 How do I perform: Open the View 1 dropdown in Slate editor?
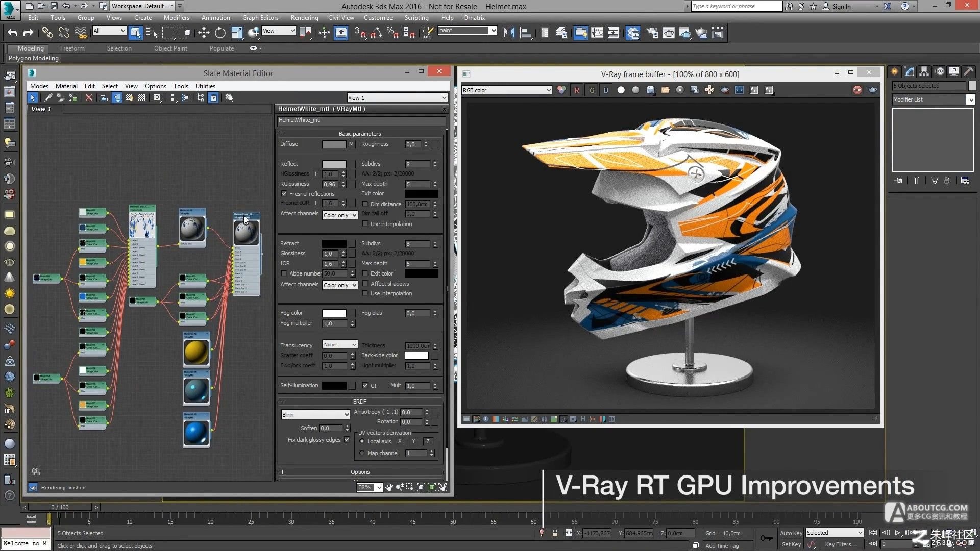pos(397,98)
